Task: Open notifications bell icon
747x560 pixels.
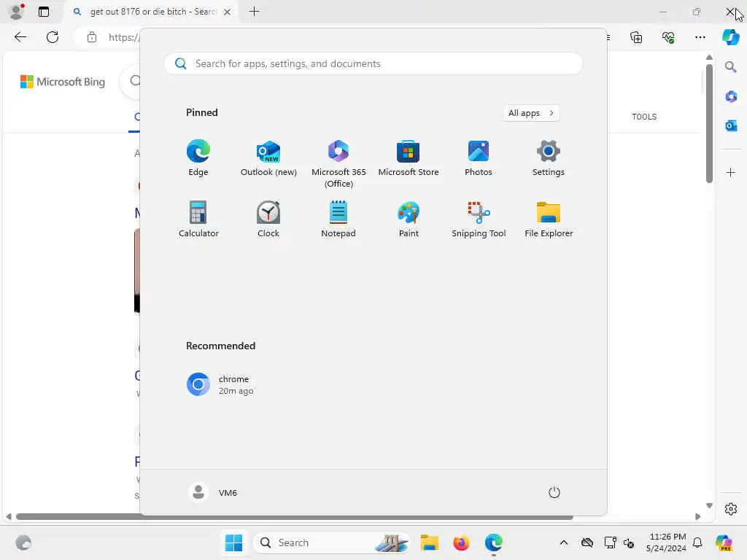Action: coord(697,542)
